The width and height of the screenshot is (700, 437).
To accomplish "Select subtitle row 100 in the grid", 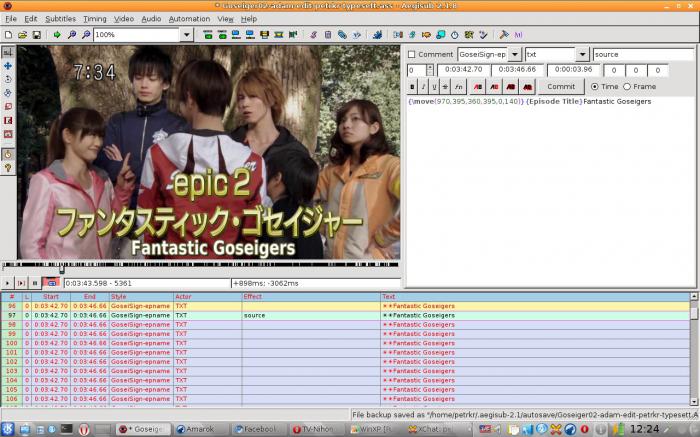I will pos(345,343).
